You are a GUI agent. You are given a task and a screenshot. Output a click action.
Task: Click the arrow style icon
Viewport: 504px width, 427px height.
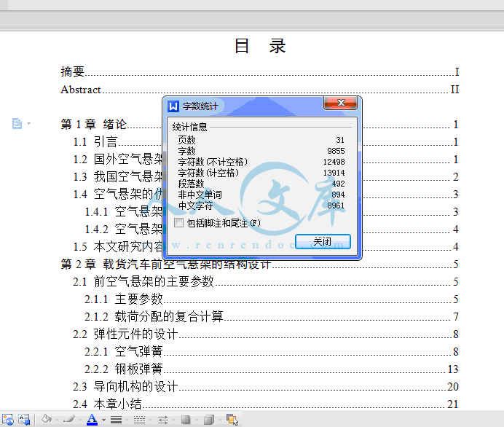click(x=162, y=420)
